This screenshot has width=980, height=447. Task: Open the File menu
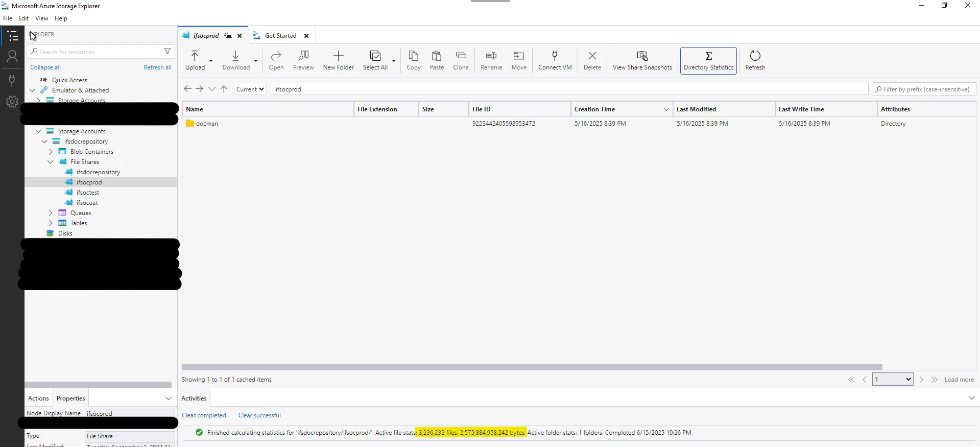click(8, 18)
